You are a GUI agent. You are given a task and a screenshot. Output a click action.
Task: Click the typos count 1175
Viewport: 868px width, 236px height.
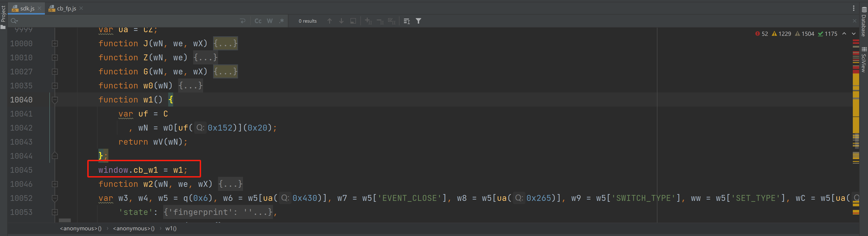coord(828,34)
